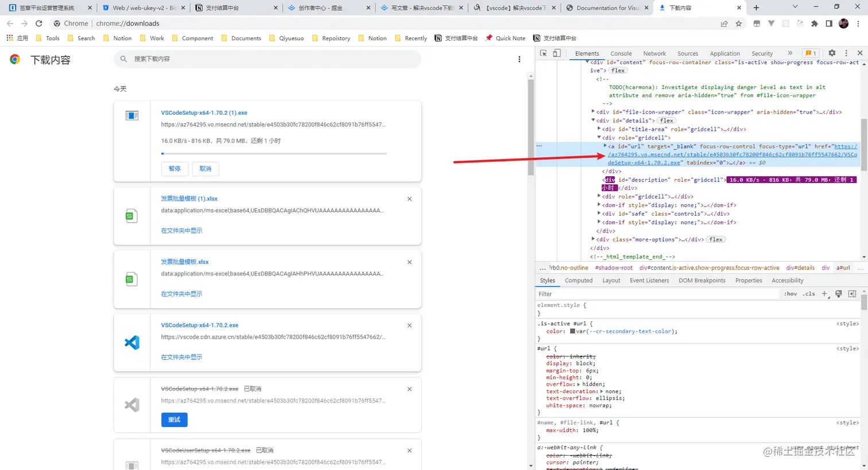Open DevTools settings gear
The height and width of the screenshot is (470, 868).
832,53
